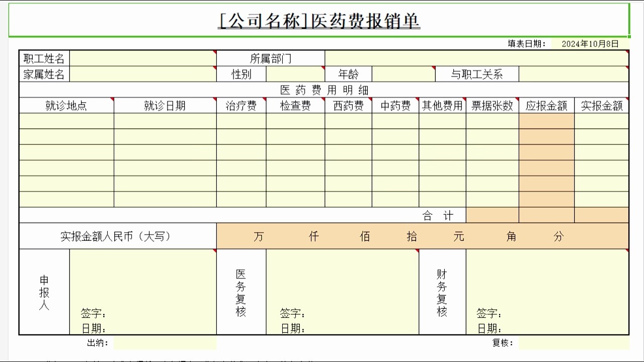This screenshot has width=644, height=362.
Task: Click the input field next to 出纳
Action: pyautogui.click(x=165, y=343)
